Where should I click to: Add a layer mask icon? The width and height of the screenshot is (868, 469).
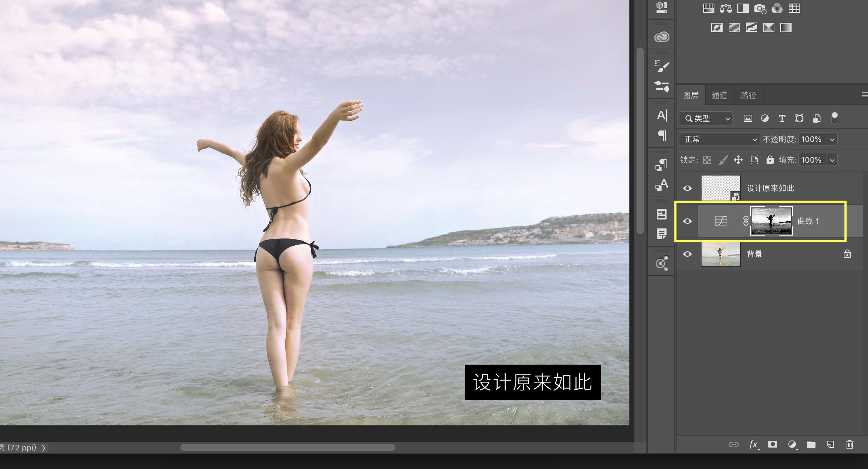[773, 444]
